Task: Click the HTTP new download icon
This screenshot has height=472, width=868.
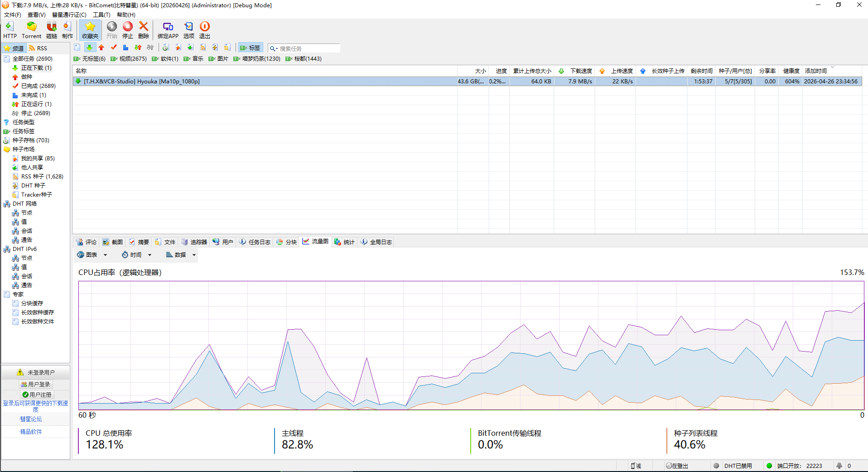Action: pos(10,30)
